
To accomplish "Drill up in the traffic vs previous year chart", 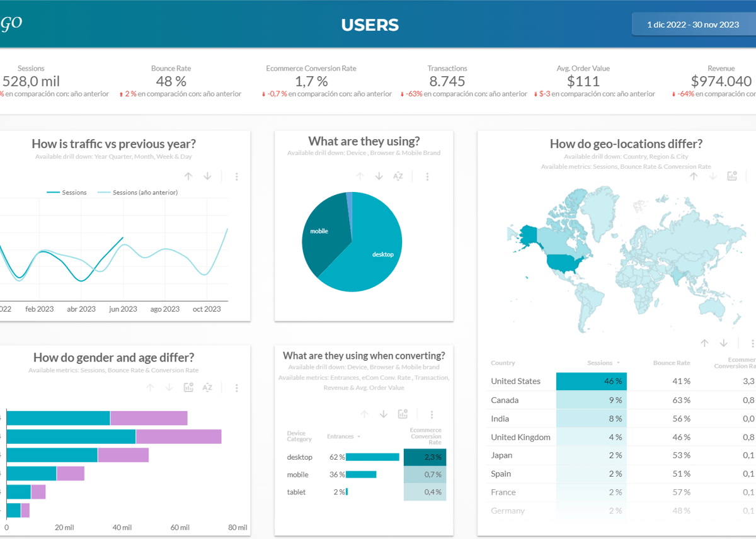I will [x=188, y=176].
